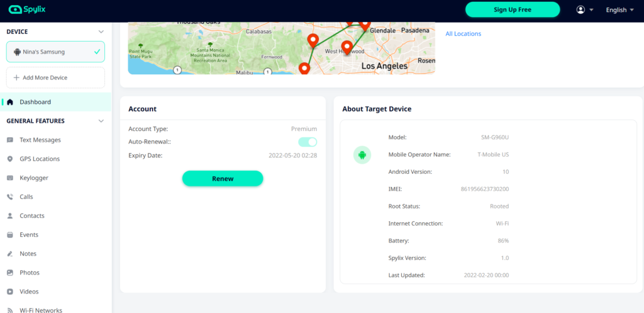Click the Wi-Fi Networks signal icon
644x313 pixels.
pyautogui.click(x=10, y=310)
